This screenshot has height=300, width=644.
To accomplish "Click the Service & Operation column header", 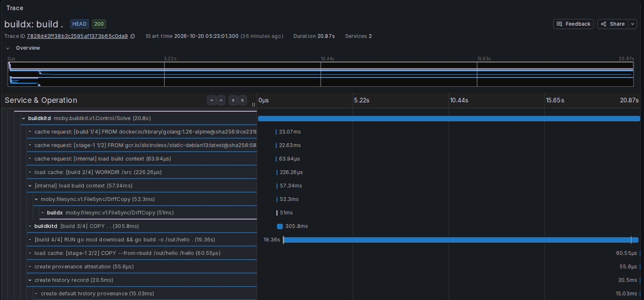I will 41,100.
